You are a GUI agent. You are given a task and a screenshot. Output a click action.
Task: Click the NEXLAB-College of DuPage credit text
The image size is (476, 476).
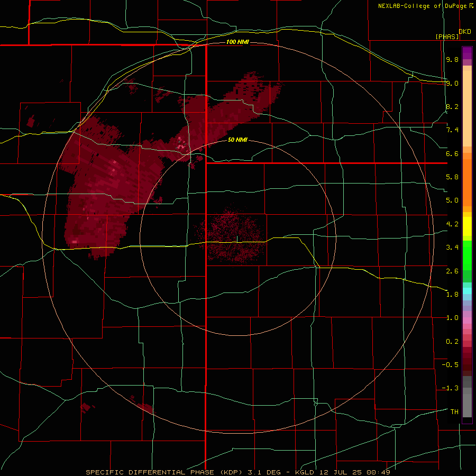tap(422, 6)
